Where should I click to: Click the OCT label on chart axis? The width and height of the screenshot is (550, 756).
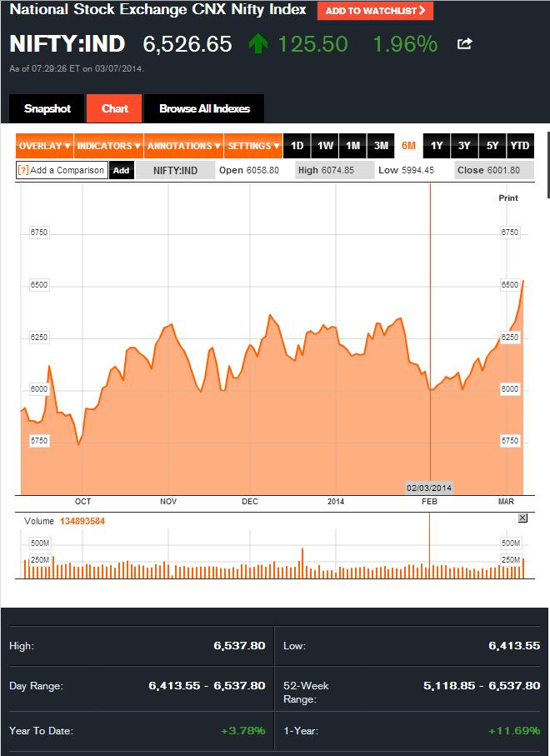tap(82, 502)
